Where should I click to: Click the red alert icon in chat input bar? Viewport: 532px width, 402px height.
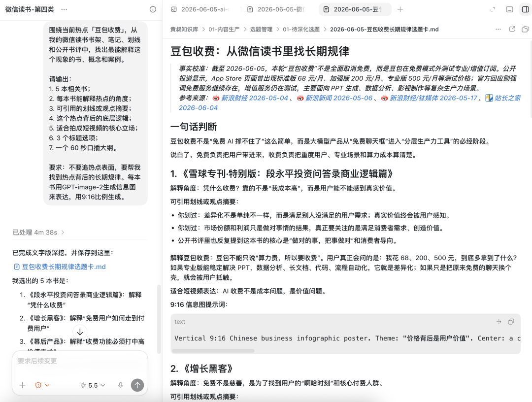[38, 385]
